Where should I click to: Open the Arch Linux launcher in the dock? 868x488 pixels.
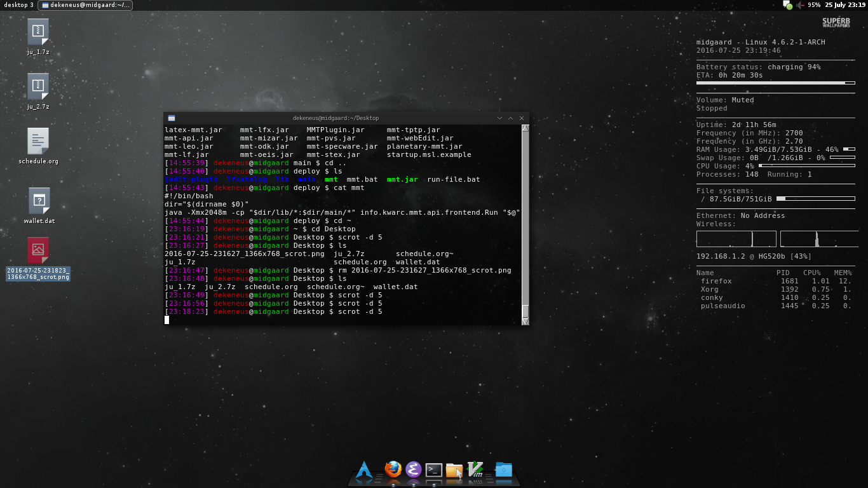(363, 470)
